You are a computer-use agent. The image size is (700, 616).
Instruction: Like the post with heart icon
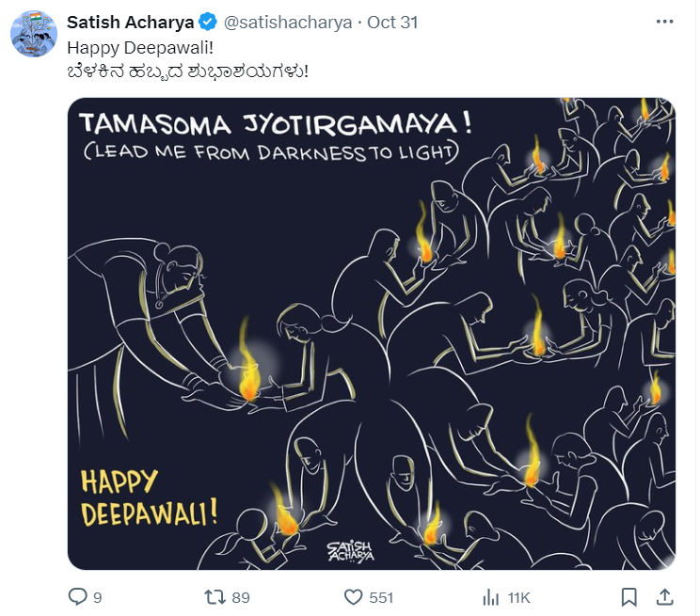click(x=353, y=597)
